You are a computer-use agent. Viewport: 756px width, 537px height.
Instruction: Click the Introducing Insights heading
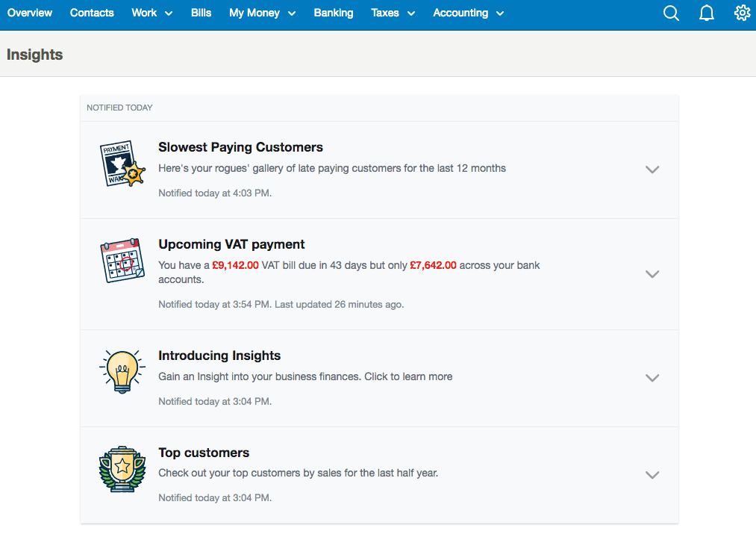point(219,356)
